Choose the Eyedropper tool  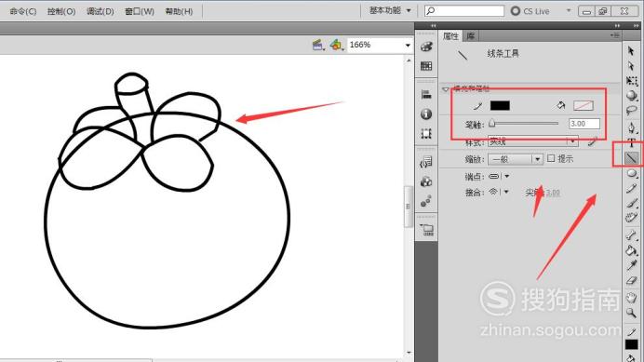point(631,265)
